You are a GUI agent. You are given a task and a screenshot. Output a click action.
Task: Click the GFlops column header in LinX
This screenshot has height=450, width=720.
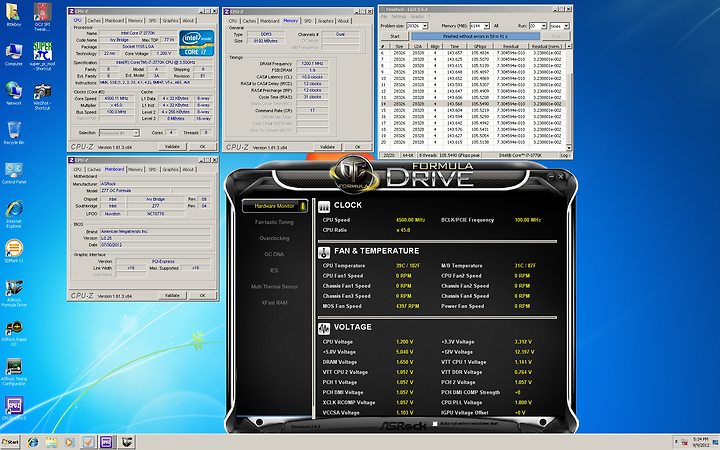point(480,46)
